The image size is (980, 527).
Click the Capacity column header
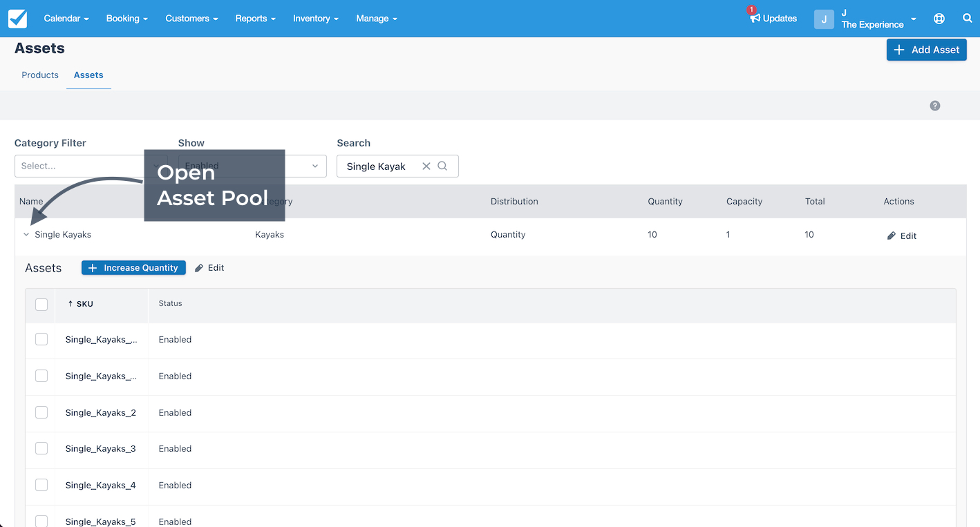pos(744,202)
